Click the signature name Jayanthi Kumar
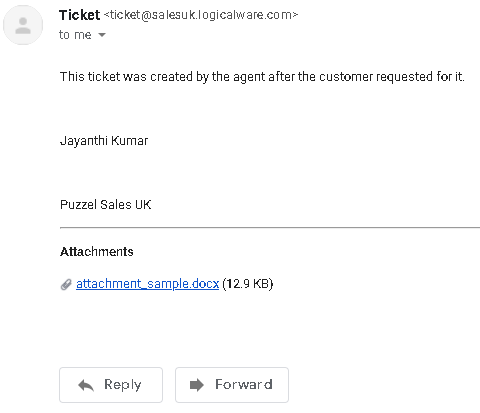 [x=104, y=141]
